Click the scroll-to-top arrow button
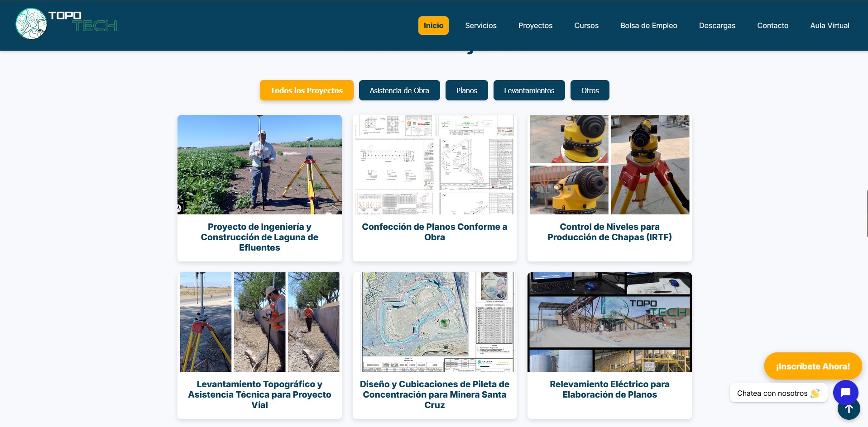 (x=849, y=410)
